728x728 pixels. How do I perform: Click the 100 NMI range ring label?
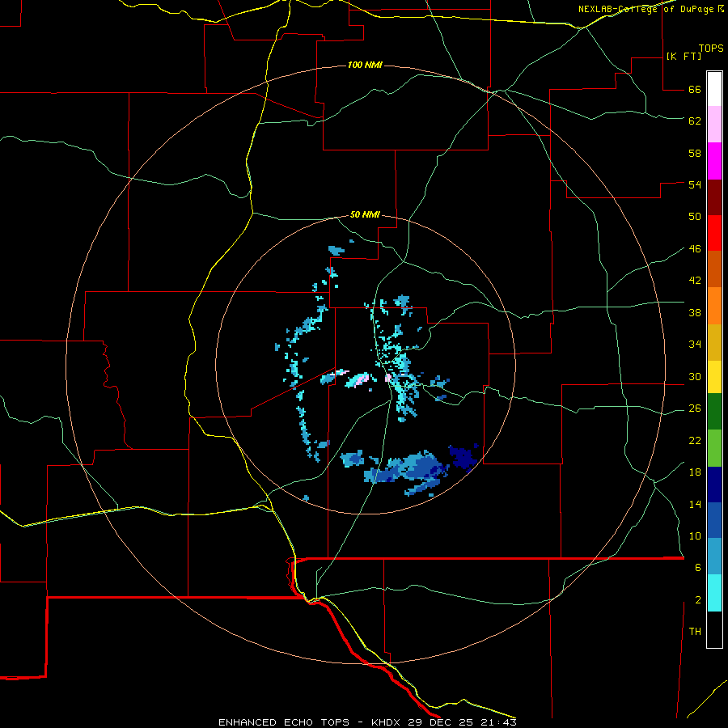click(365, 65)
